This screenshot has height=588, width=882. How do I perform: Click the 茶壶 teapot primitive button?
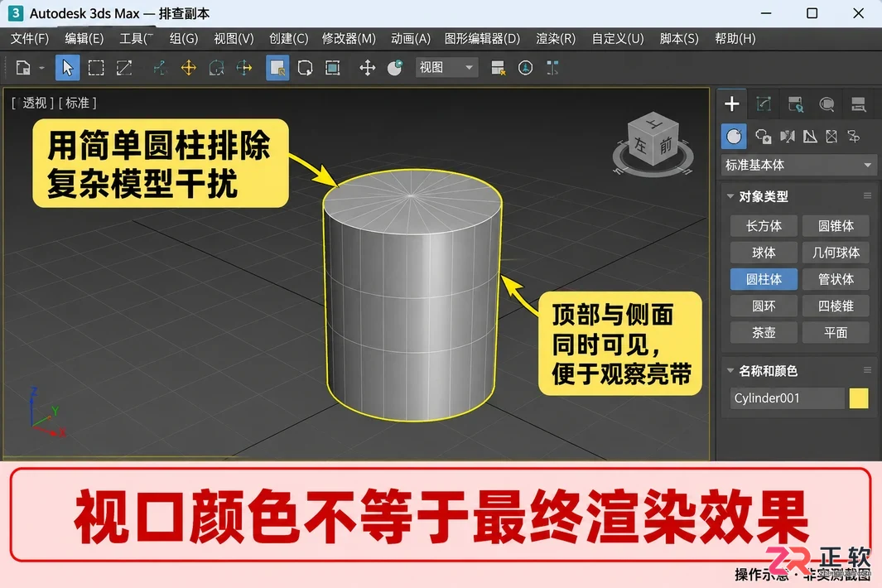coord(764,333)
